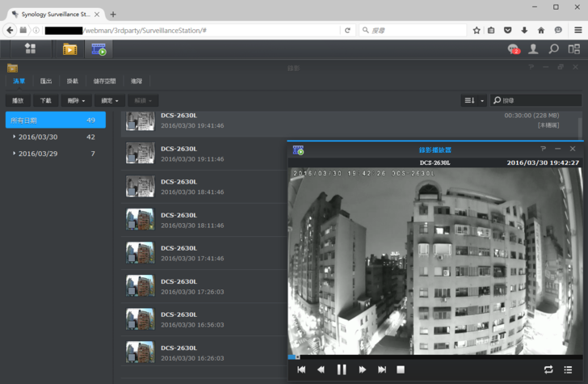Viewport: 588px width, 384px height.
Task: Skip to the next recording in player
Action: (x=382, y=369)
